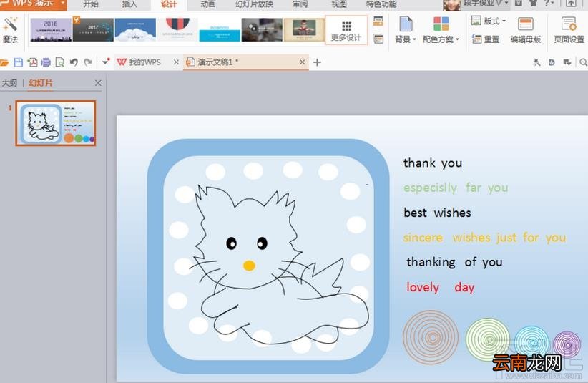
Task: Click the 重置 reset button
Action: pyautogui.click(x=486, y=39)
